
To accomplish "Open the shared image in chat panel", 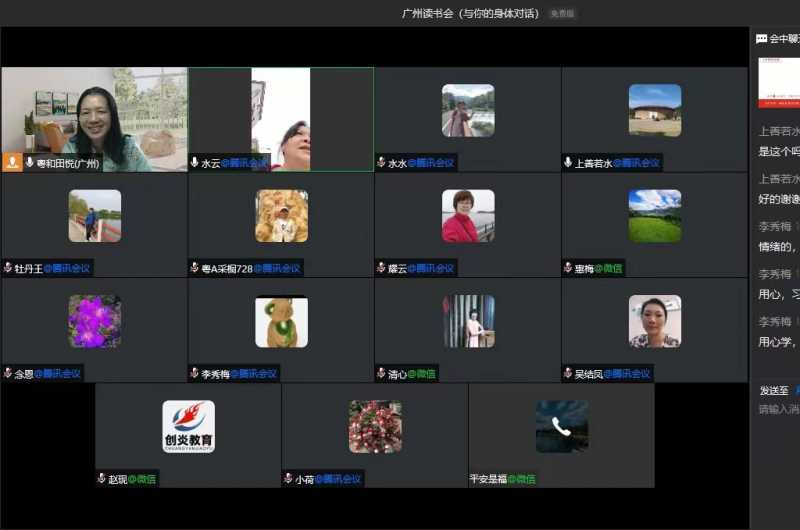I will (x=779, y=81).
